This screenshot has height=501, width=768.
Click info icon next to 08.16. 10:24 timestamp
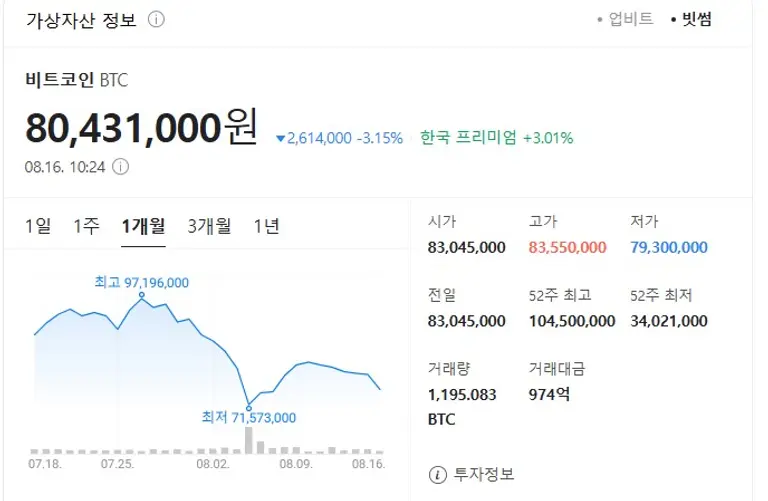(120, 167)
